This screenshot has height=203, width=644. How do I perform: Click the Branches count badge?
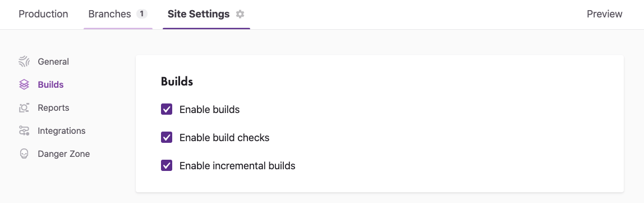142,14
